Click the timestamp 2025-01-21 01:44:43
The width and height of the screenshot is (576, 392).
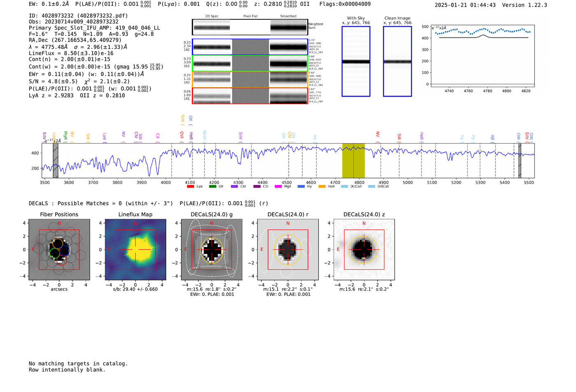click(x=465, y=5)
